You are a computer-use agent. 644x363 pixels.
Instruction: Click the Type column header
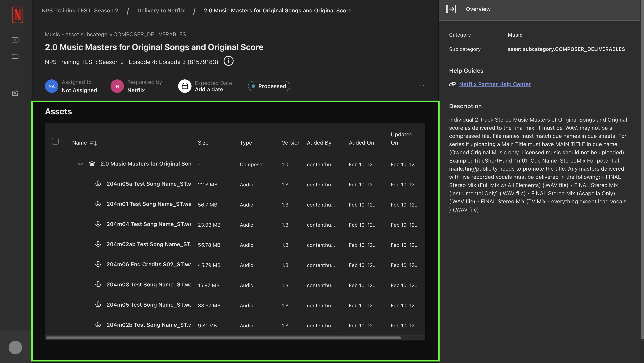246,143
